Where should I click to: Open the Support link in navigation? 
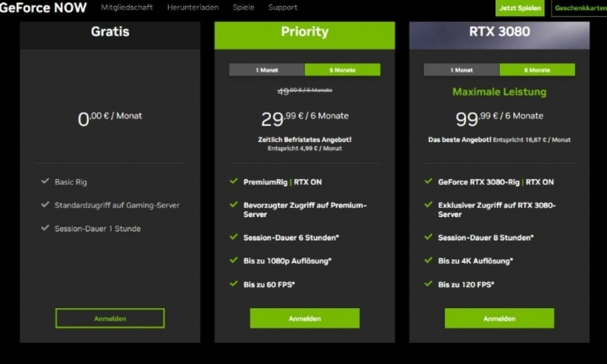283,8
